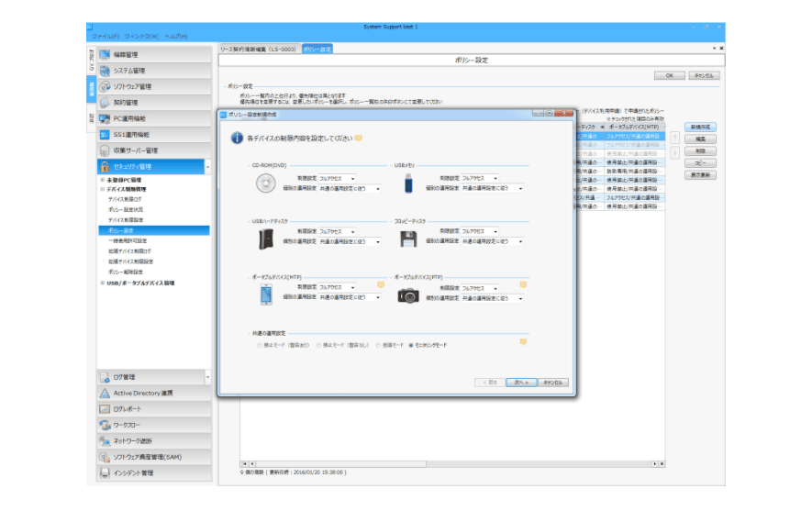812x511 pixels.
Task: Click the 新規作成 button
Action: [x=700, y=128]
